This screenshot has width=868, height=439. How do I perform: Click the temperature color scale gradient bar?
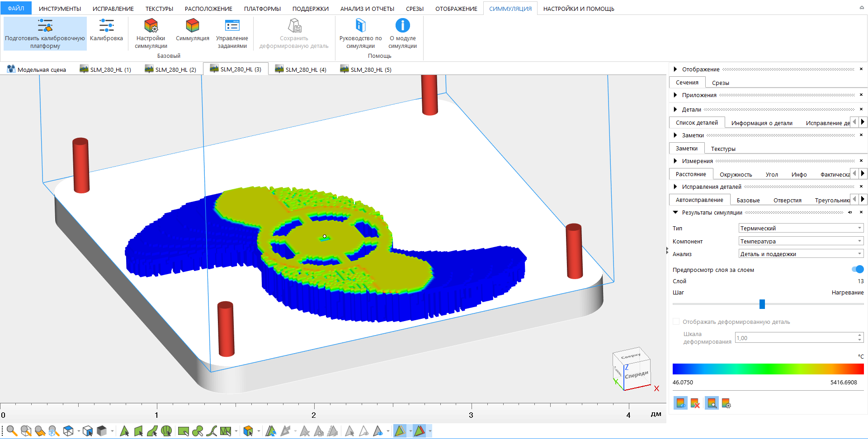tap(768, 369)
